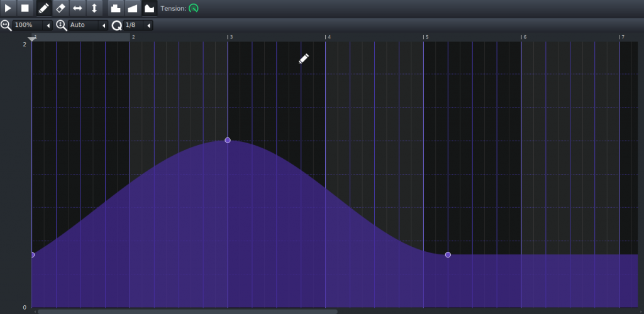Click the horizontal zoom magnifier icon

[x=6, y=25]
